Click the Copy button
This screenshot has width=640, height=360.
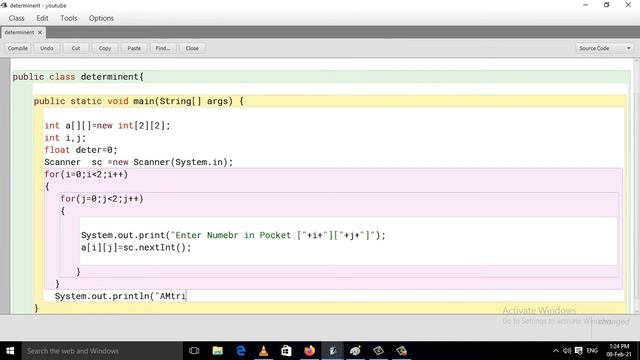click(x=105, y=48)
